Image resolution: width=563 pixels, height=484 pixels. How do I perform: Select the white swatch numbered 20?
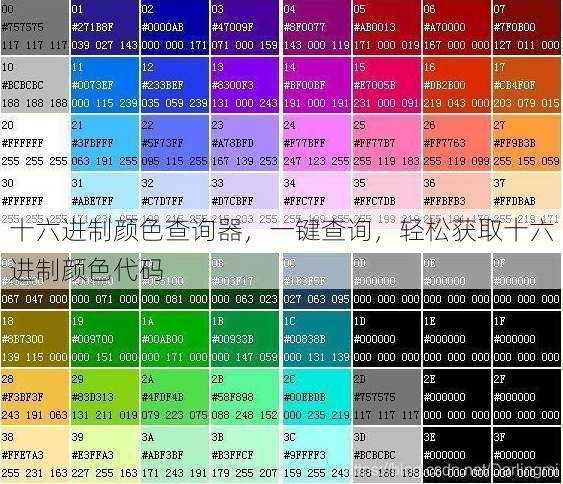35,143
